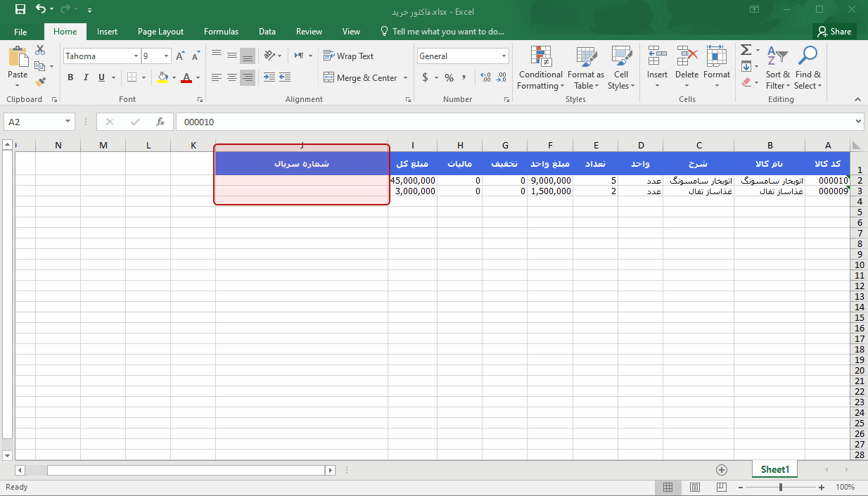This screenshot has height=496, width=868.
Task: Click the AutoSum sigma icon
Action: (746, 50)
